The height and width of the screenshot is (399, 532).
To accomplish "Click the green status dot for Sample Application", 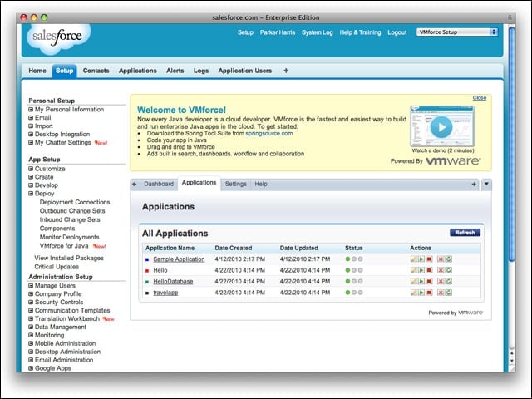I will coord(347,259).
